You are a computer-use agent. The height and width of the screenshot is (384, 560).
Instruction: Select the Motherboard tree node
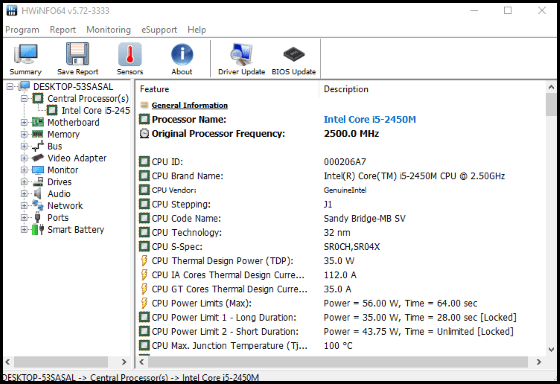(x=73, y=123)
